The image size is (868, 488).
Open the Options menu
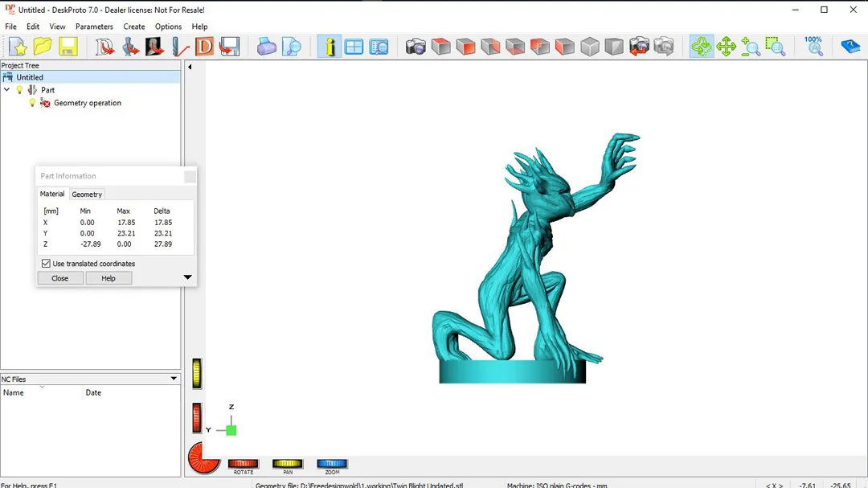[168, 27]
